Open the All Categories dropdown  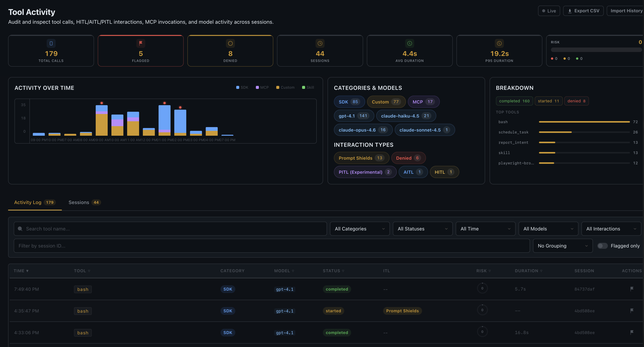tap(360, 229)
